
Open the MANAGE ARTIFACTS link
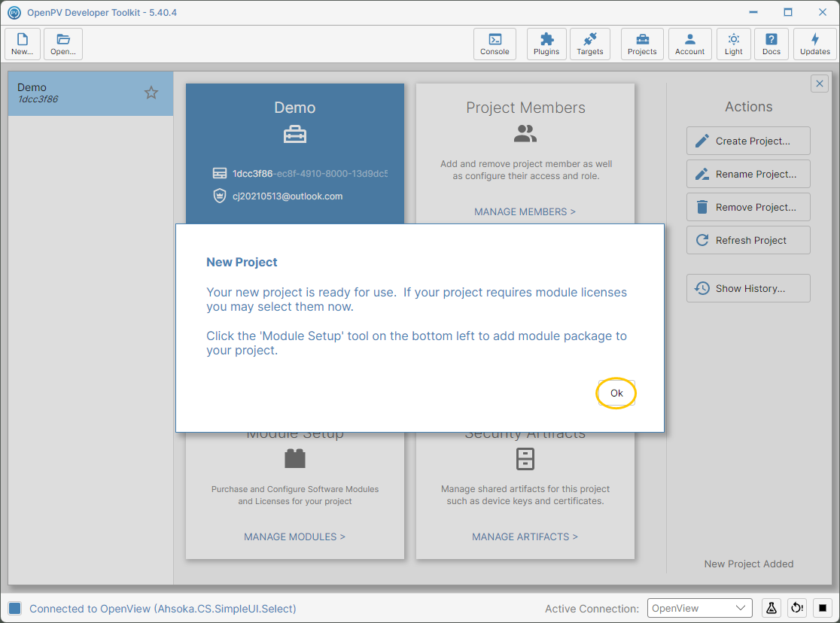pos(525,536)
